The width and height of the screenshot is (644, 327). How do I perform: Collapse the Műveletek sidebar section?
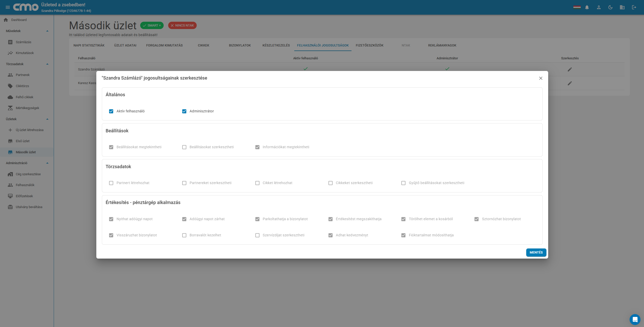[47, 31]
